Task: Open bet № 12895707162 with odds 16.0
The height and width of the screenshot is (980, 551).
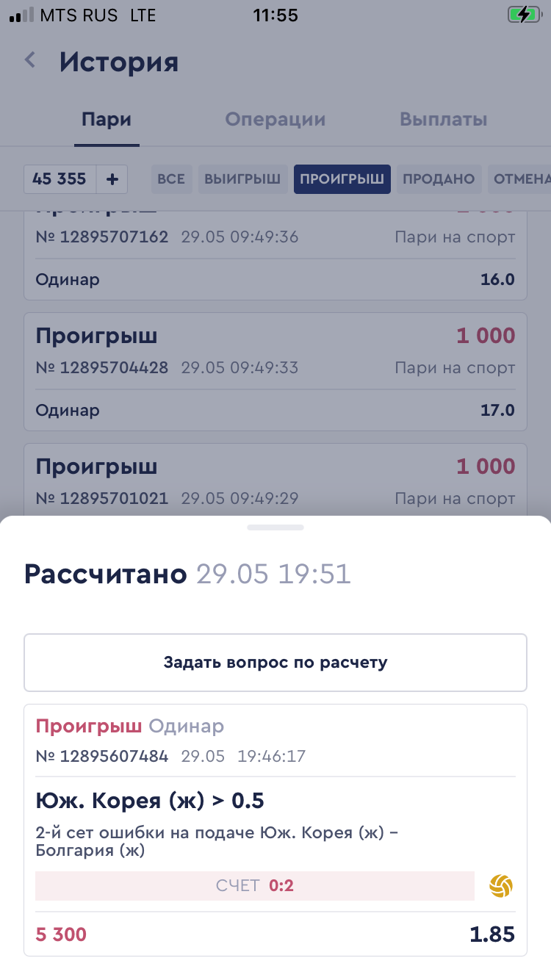Action: pos(275,257)
